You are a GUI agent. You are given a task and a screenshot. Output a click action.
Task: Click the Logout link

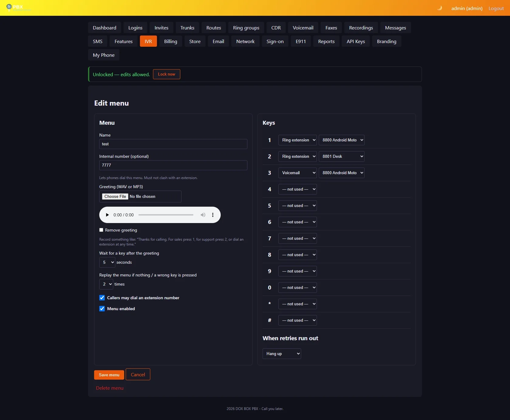click(x=496, y=8)
